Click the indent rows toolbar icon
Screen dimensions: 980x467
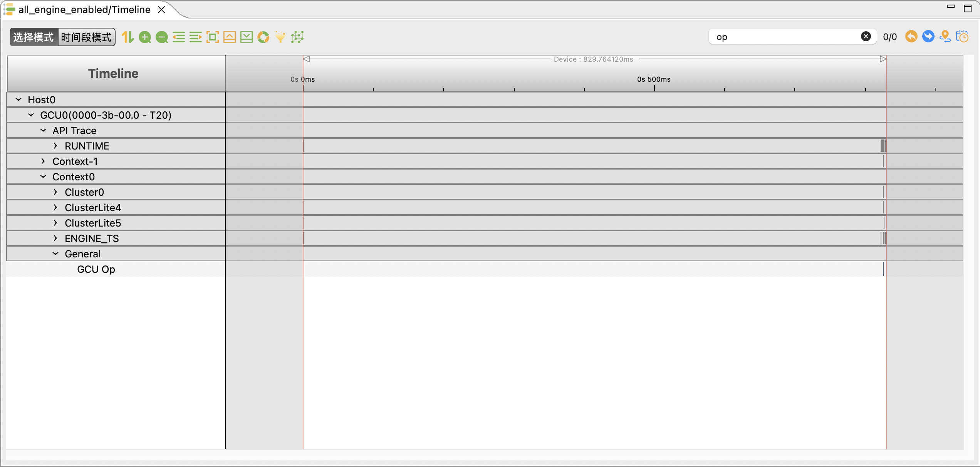coord(196,37)
